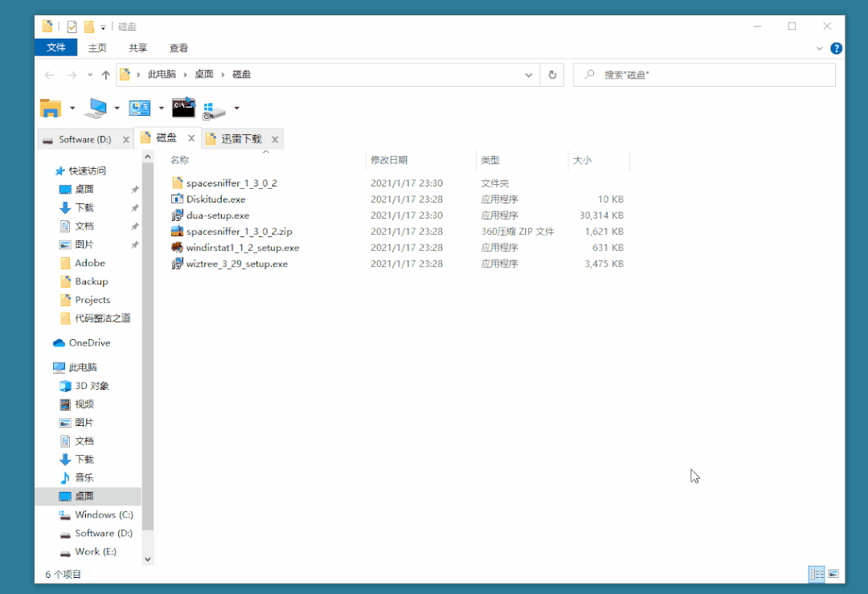The width and height of the screenshot is (868, 594).
Task: Open address bar history dropdown
Action: point(529,75)
